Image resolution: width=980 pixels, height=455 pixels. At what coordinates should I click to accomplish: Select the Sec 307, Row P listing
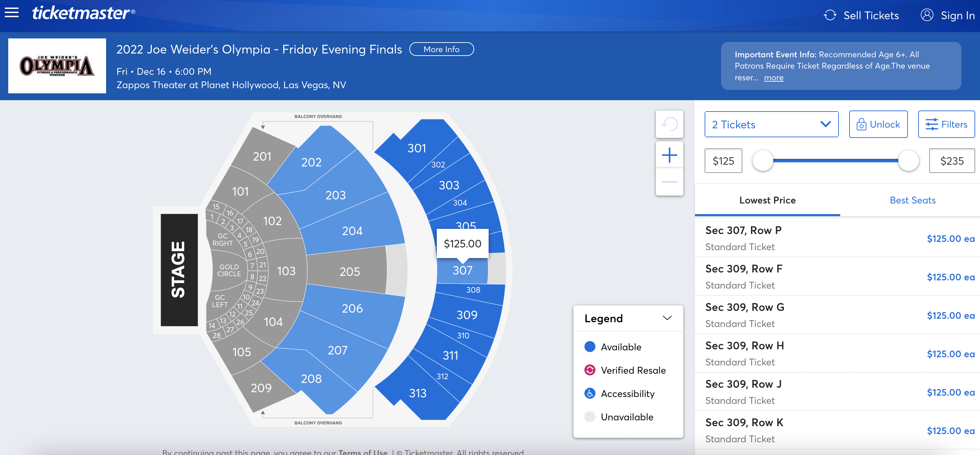837,238
